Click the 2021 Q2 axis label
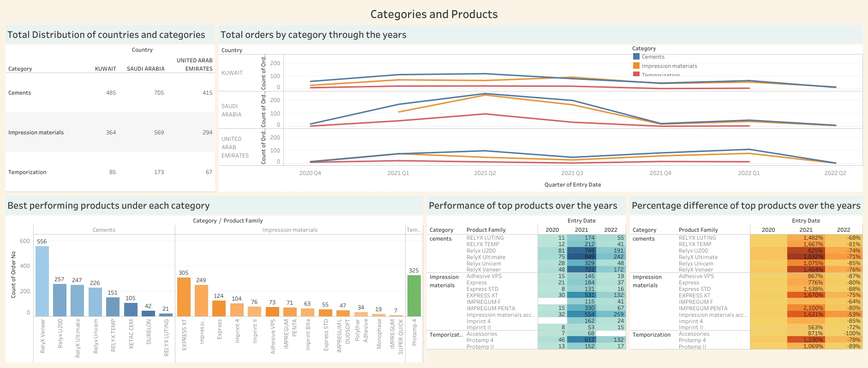The image size is (868, 368). [485, 173]
